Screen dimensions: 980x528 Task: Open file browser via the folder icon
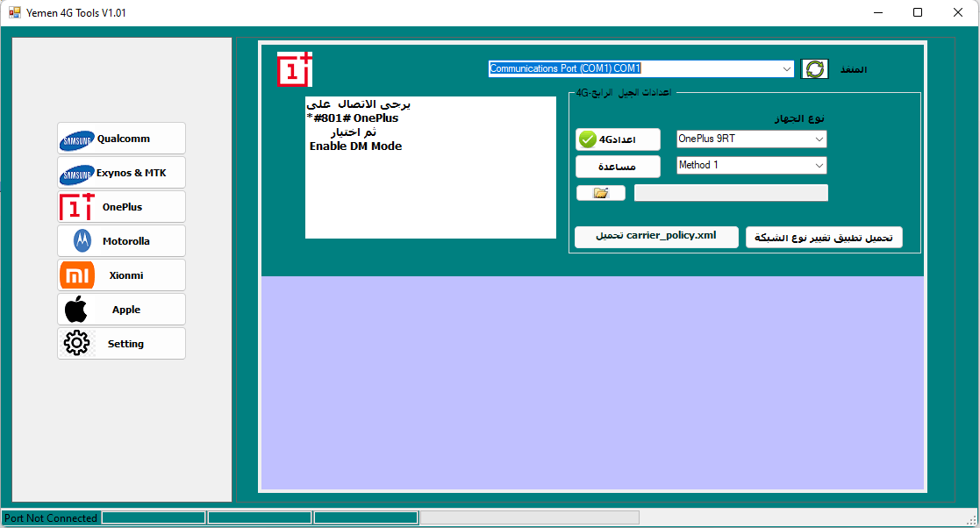600,192
